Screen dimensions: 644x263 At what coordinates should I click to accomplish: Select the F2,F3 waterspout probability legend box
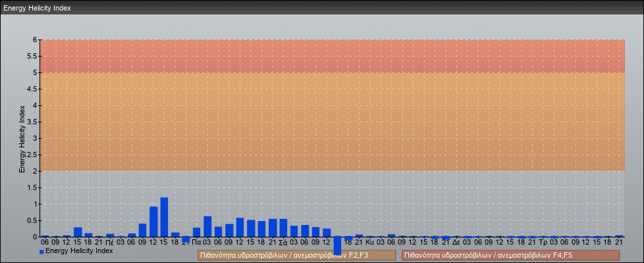click(296, 255)
